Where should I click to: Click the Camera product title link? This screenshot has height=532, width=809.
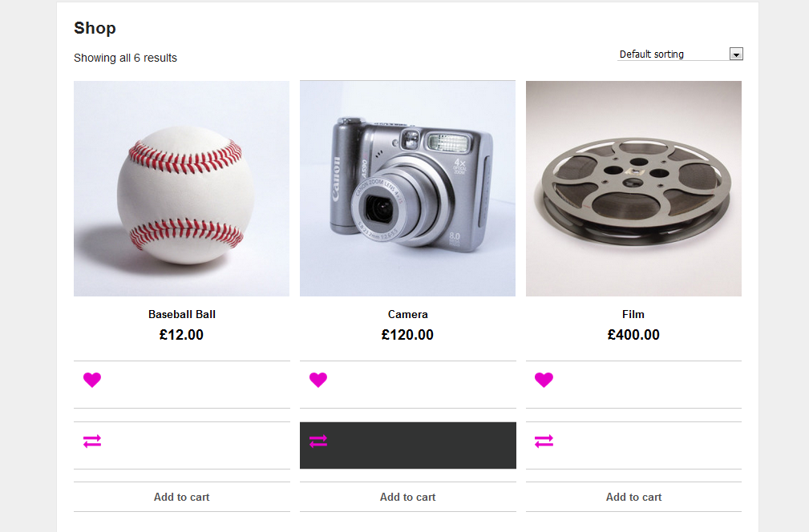coord(408,314)
